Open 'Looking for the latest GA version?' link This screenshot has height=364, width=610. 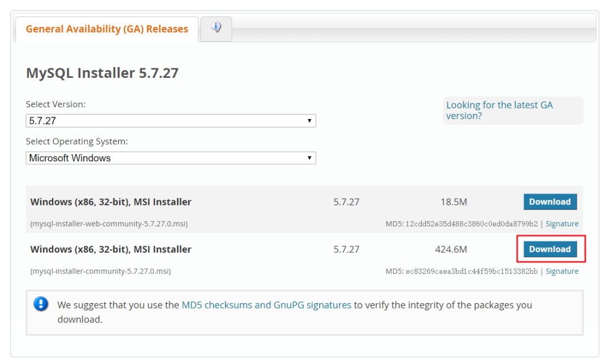pyautogui.click(x=499, y=110)
